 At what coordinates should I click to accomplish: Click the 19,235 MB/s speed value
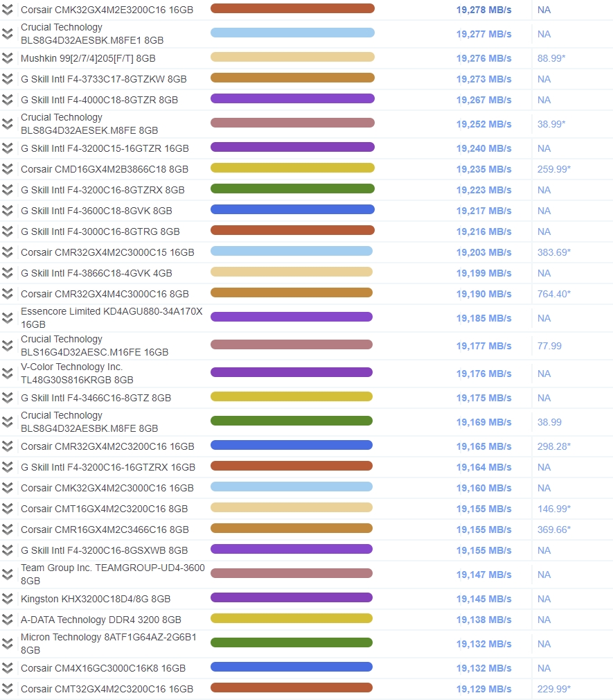(483, 169)
